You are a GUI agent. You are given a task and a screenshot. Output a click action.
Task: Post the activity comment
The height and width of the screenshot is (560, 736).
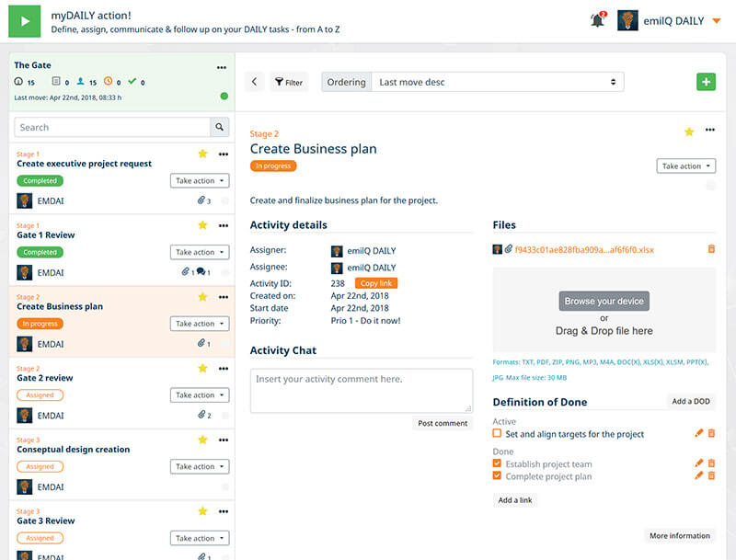(443, 423)
